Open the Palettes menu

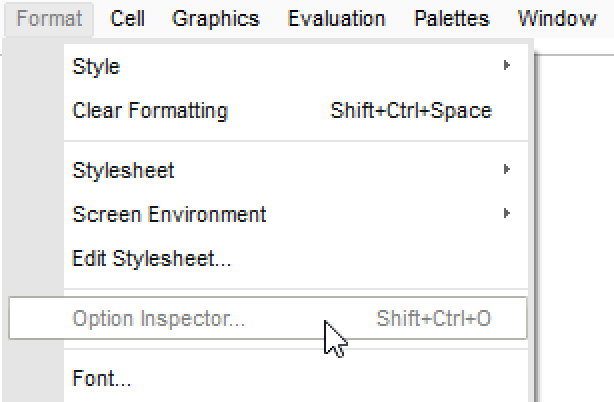[451, 19]
